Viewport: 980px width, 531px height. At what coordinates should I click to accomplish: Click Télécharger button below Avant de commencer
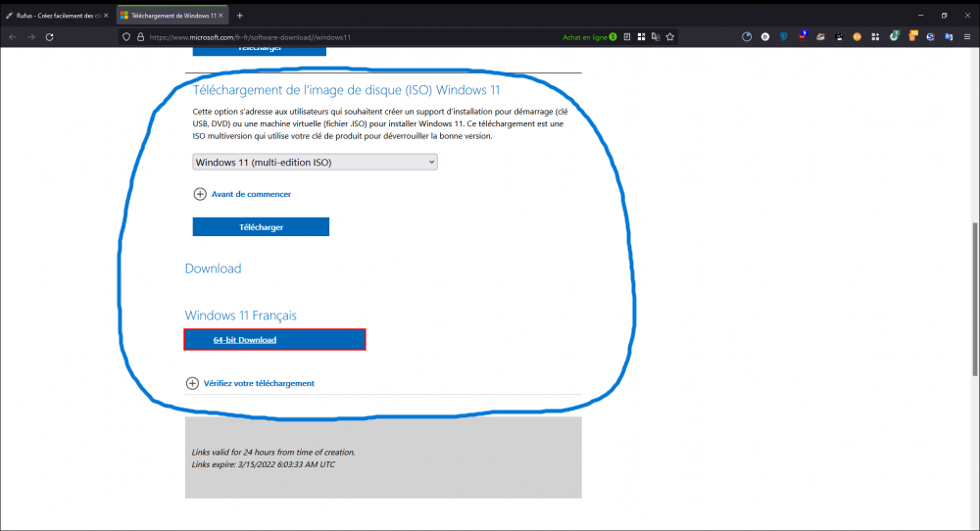(x=261, y=226)
